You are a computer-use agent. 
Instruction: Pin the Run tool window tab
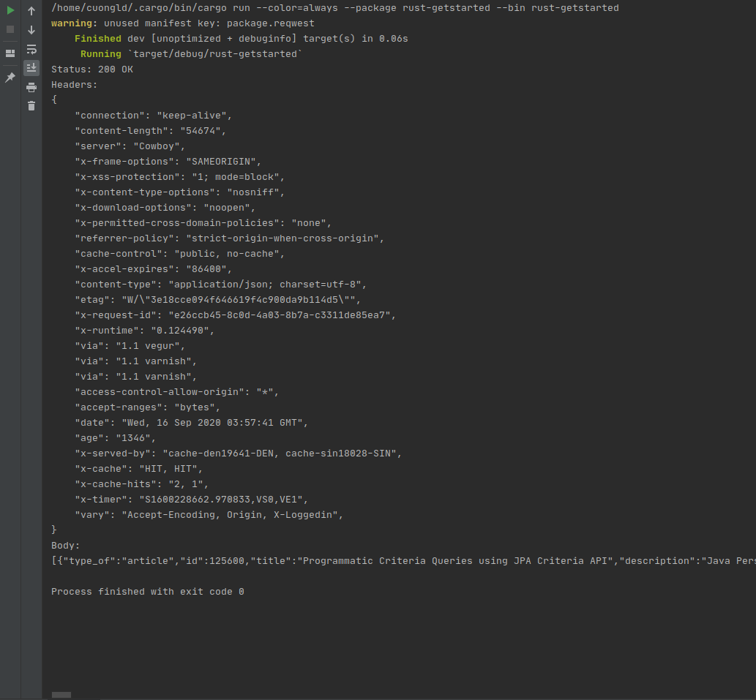(10, 76)
